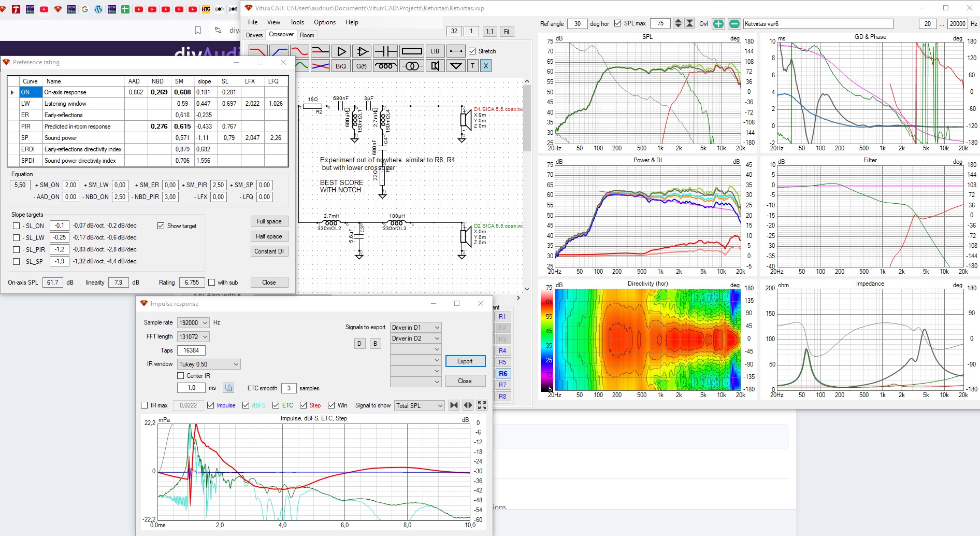
Task: Open the Signal to show Total SPL dropdown
Action: 419,406
